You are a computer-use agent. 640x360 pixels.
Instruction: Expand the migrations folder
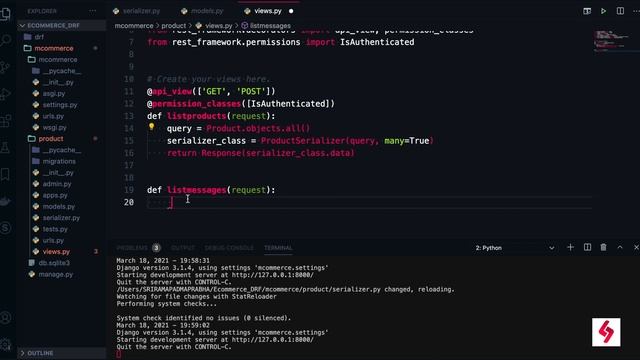click(x=59, y=161)
